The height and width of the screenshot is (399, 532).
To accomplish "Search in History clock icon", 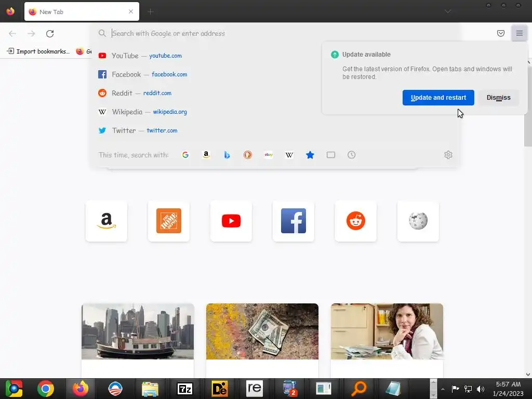I will point(352,155).
